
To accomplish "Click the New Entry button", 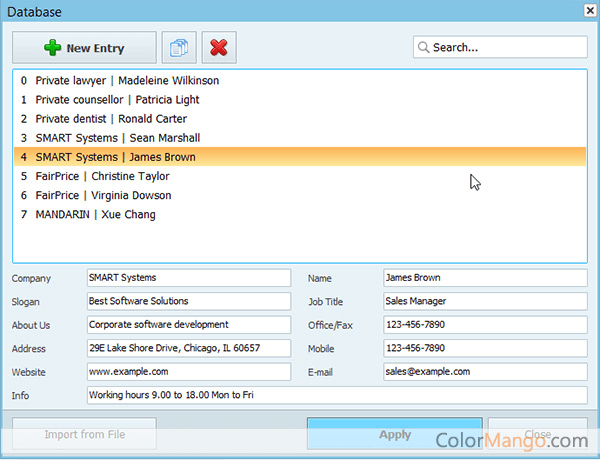I will point(84,48).
